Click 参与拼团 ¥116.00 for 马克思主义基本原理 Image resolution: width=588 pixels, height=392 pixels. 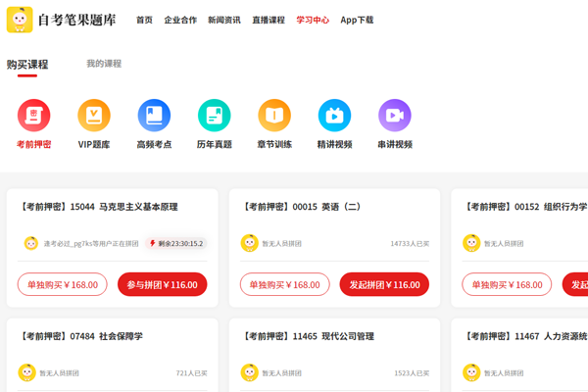pos(162,285)
